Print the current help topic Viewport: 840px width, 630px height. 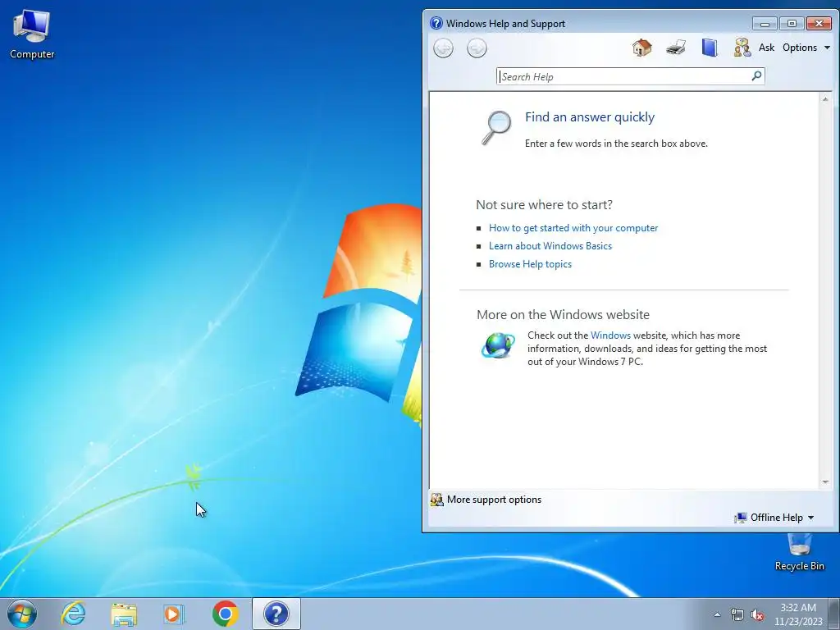[676, 48]
